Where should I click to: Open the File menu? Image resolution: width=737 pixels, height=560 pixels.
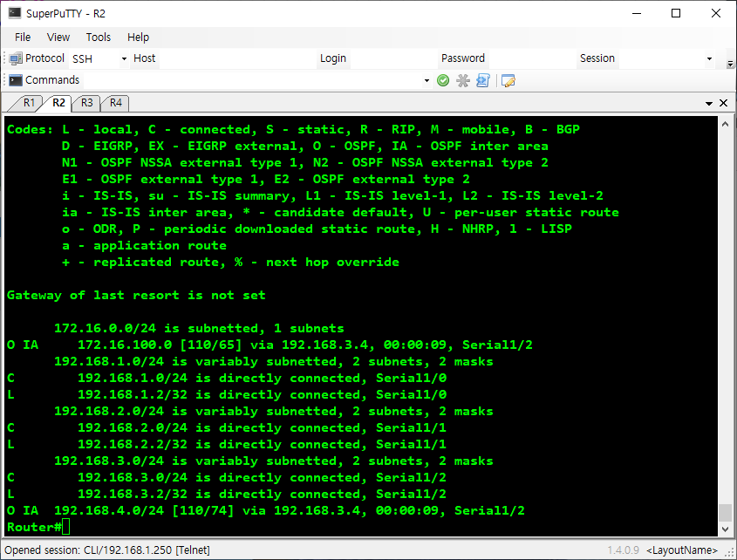coord(23,38)
